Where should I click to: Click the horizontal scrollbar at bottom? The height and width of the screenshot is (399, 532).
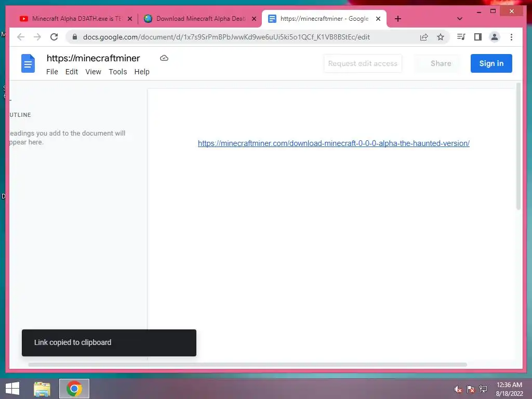tap(248, 365)
